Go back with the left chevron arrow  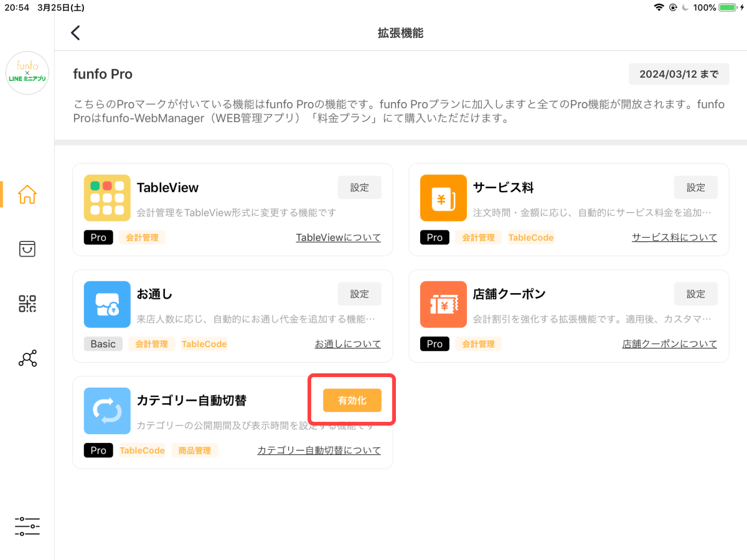pyautogui.click(x=75, y=33)
